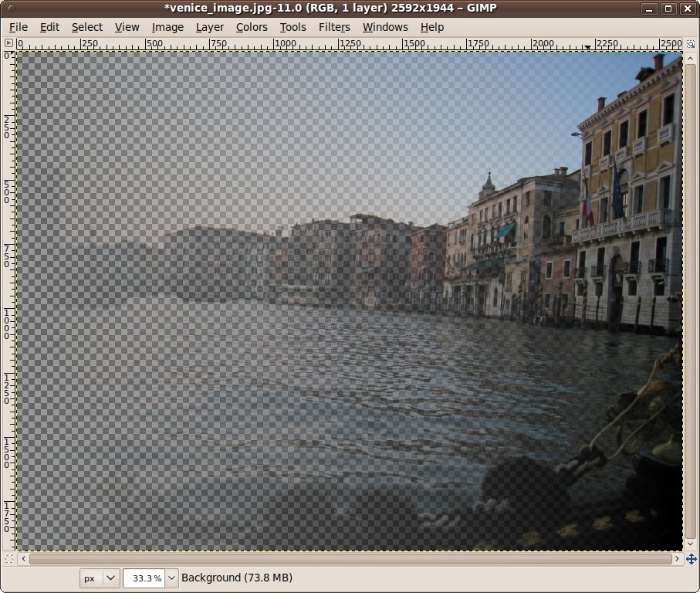Open the File menu
This screenshot has width=700, height=593.
click(19, 27)
